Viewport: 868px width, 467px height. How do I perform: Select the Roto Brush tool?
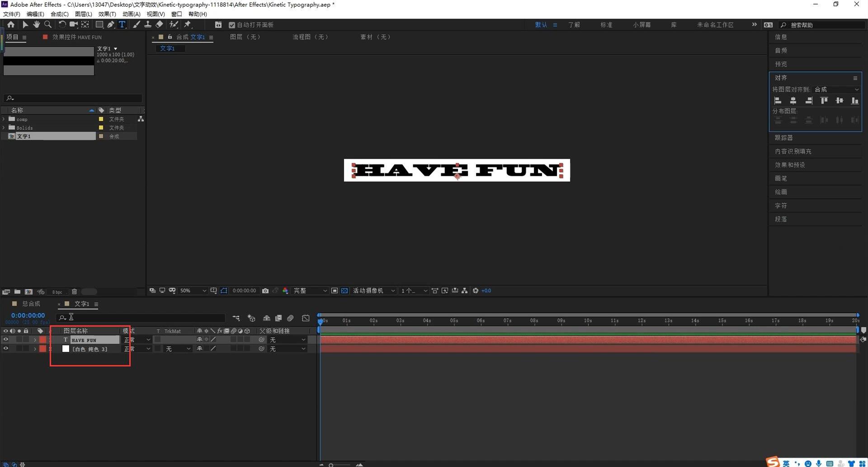(x=174, y=24)
